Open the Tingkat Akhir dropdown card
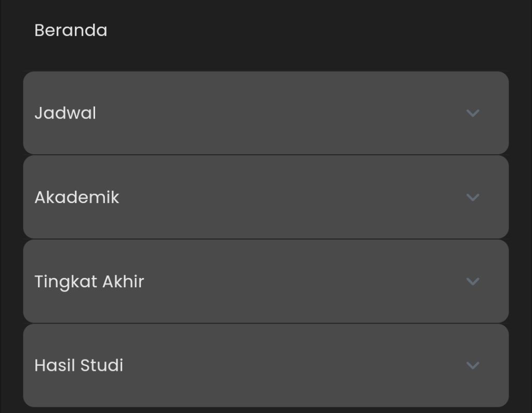 pyautogui.click(x=265, y=282)
